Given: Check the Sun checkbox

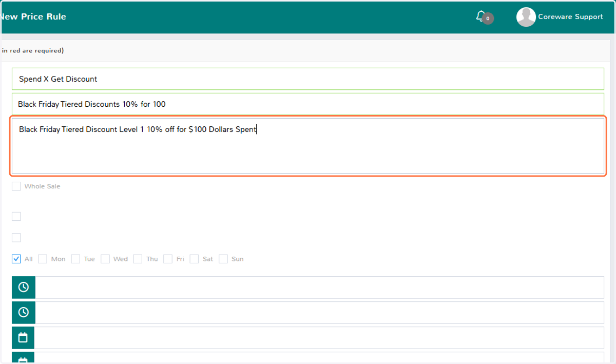Looking at the screenshot, I should click(223, 259).
